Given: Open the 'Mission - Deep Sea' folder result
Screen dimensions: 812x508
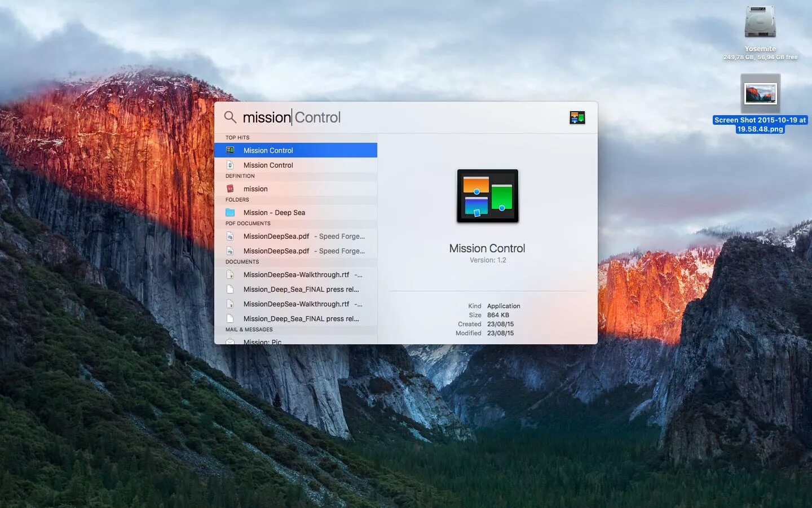Looking at the screenshot, I should click(295, 212).
